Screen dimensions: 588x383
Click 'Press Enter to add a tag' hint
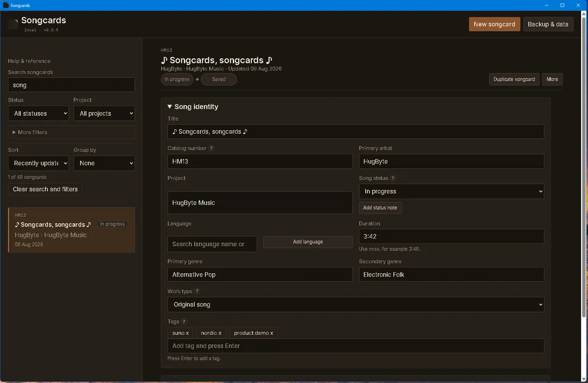pos(194,358)
